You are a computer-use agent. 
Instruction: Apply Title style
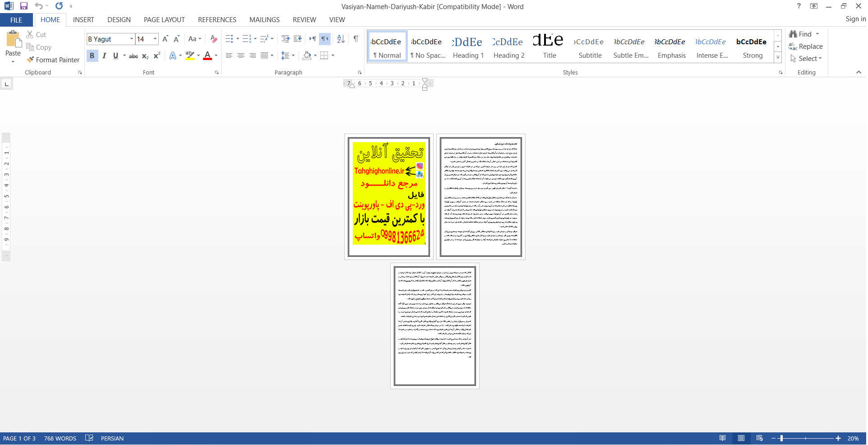click(x=549, y=46)
